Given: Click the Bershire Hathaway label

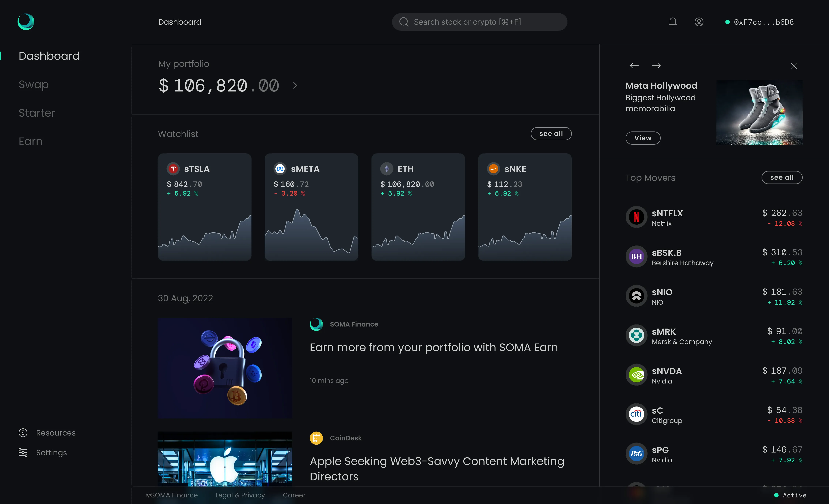Looking at the screenshot, I should pos(682,263).
